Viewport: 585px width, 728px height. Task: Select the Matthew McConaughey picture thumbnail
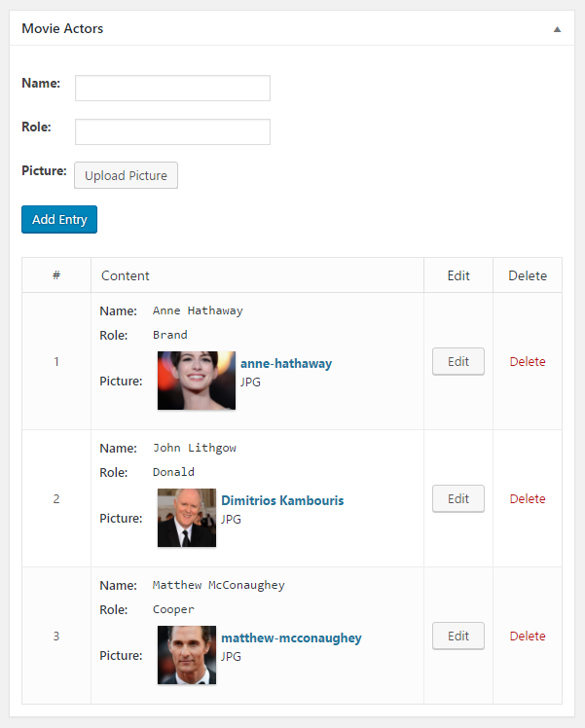(187, 655)
